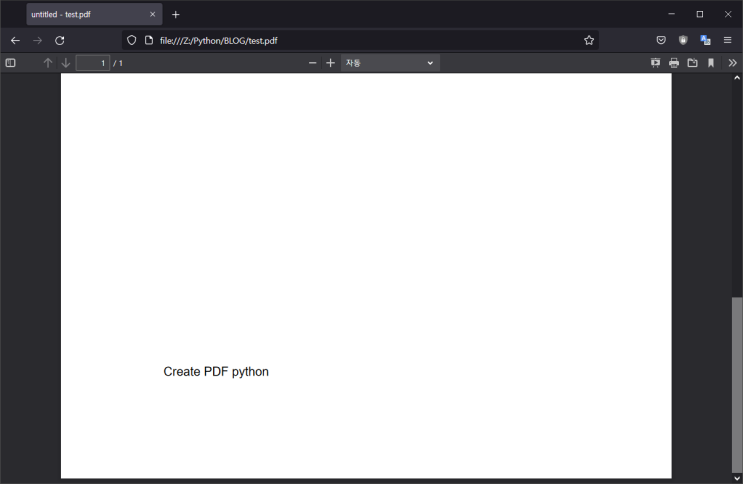Select the untitled - test.pdf tab
The width and height of the screenshot is (743, 484).
[94, 14]
